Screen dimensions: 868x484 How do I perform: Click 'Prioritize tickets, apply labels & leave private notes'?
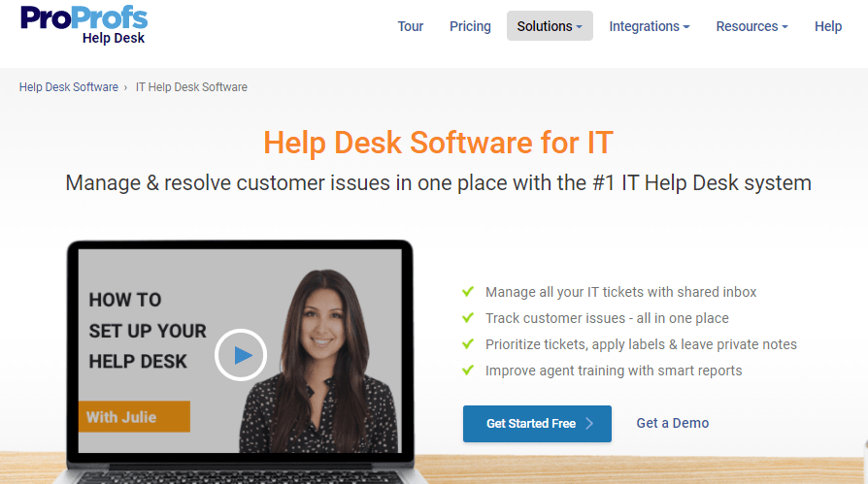pyautogui.click(x=641, y=344)
